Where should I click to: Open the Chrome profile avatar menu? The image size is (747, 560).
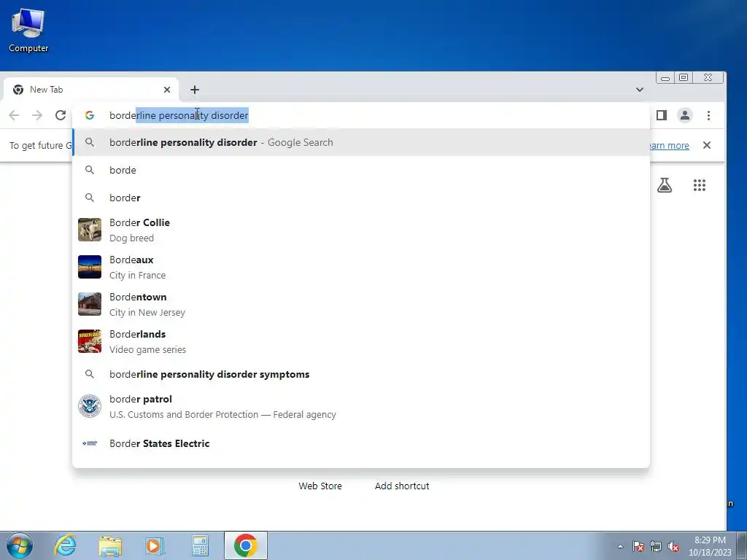(x=685, y=115)
